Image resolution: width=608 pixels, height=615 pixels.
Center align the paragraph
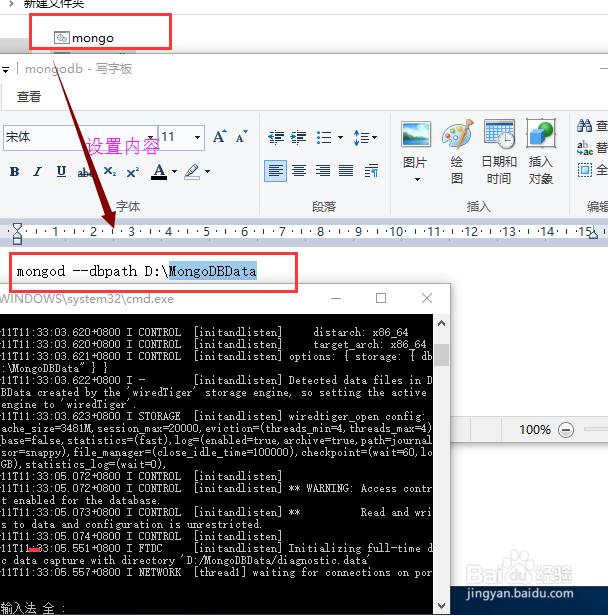pyautogui.click(x=299, y=171)
